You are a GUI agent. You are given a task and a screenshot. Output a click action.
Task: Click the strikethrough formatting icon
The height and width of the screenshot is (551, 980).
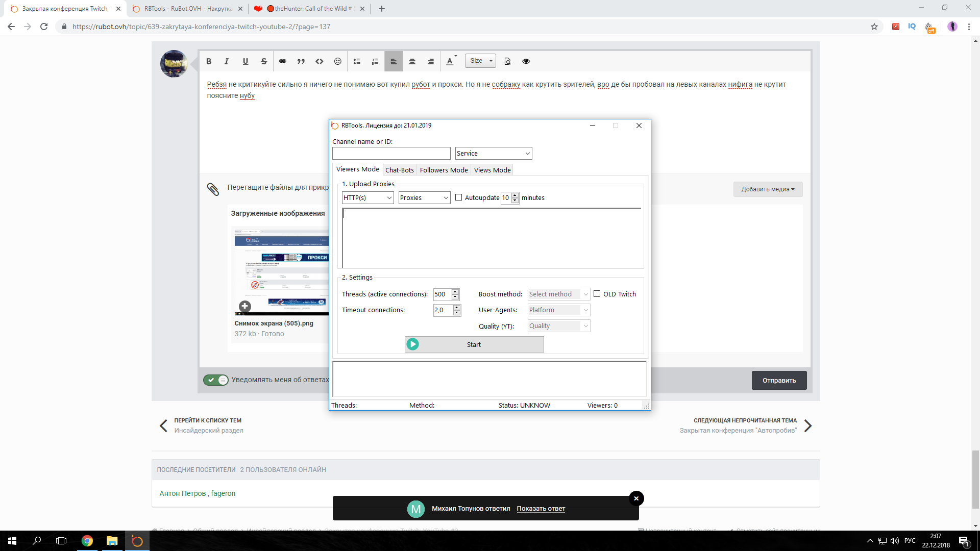pos(264,61)
